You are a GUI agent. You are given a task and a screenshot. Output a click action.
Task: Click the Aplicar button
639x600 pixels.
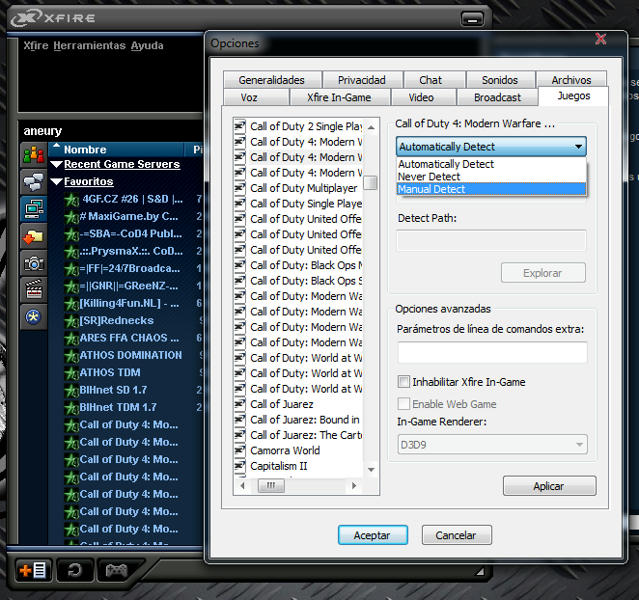pyautogui.click(x=549, y=486)
